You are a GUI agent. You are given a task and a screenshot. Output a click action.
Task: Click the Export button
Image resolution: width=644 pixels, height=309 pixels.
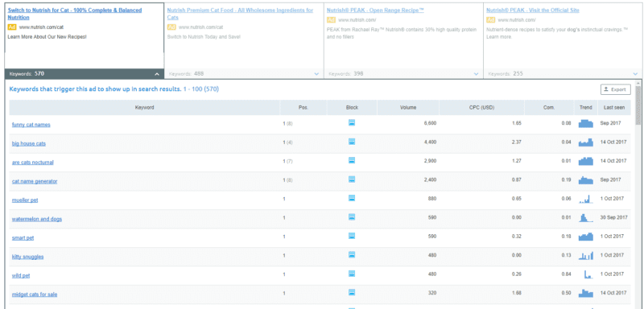pos(615,89)
